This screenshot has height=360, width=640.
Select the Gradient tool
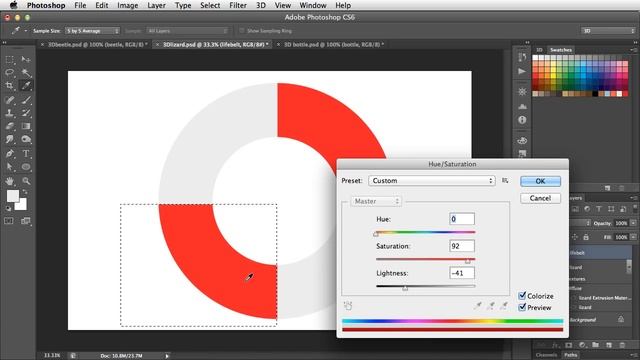[x=26, y=126]
